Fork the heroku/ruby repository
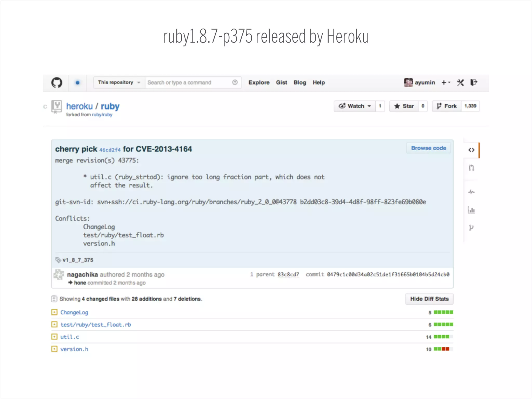This screenshot has width=532, height=399. (447, 106)
